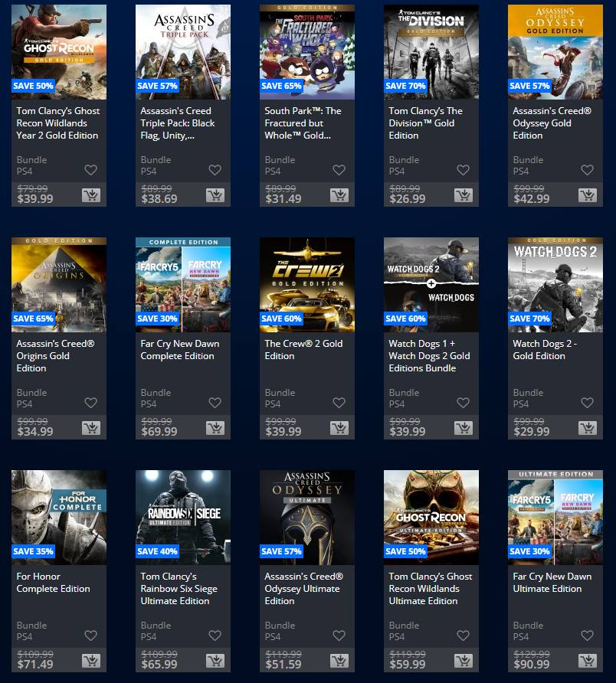
Task: Open Far Cry New Dawn Complete Edition cover
Action: coord(183,285)
